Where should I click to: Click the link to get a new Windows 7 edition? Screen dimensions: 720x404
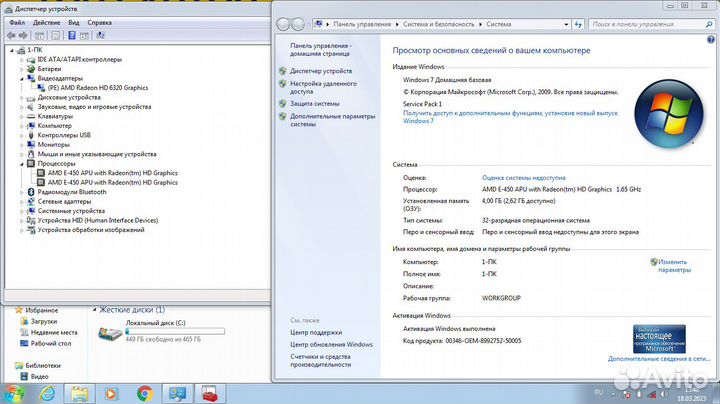pyautogui.click(x=510, y=117)
